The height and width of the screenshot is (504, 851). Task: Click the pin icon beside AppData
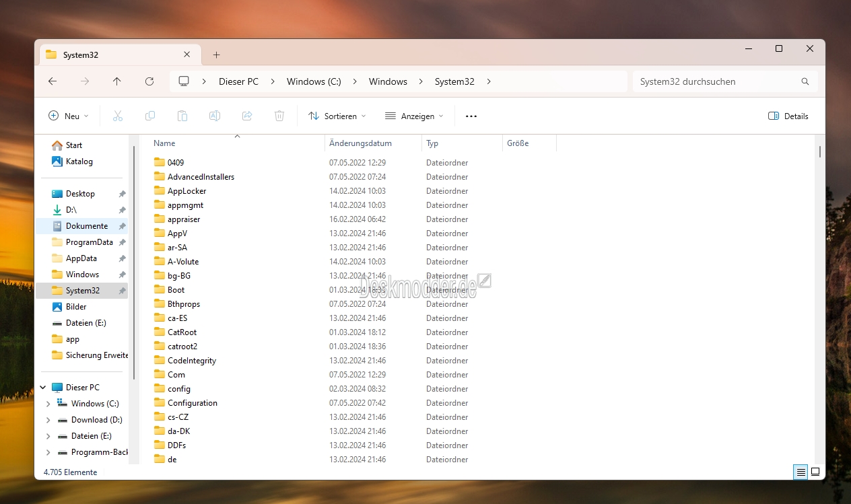click(x=122, y=258)
